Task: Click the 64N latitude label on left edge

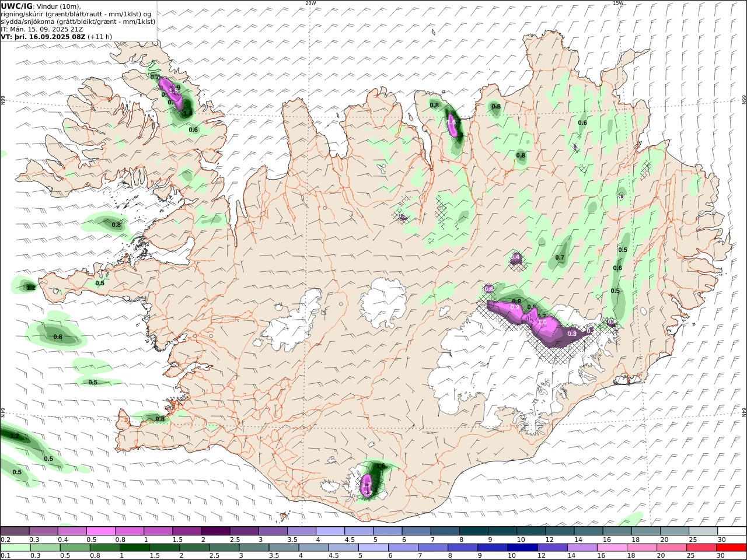Action: [2, 411]
